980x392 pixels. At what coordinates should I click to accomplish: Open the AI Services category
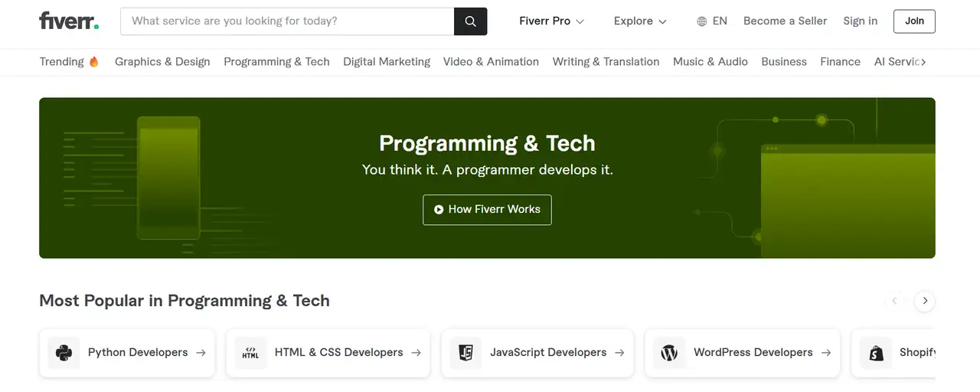[898, 62]
